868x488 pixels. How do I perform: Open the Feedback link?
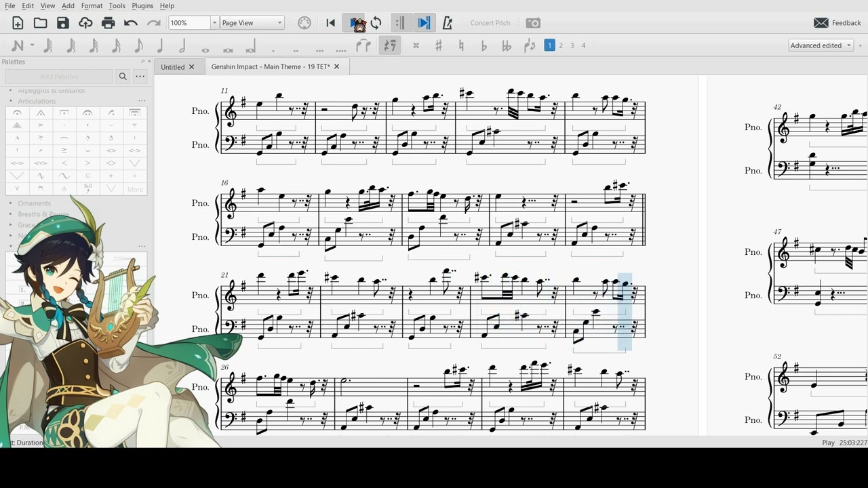coord(837,23)
